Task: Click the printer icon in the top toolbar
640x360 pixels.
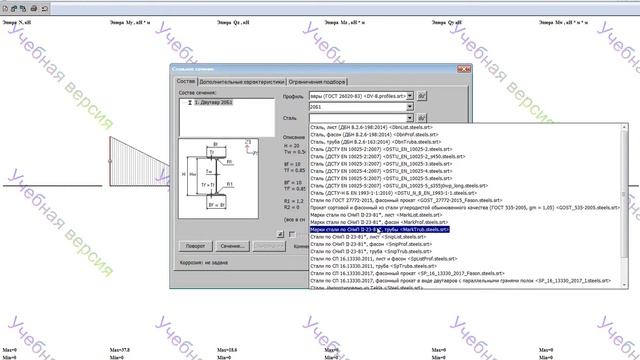Action: pyautogui.click(x=34, y=8)
